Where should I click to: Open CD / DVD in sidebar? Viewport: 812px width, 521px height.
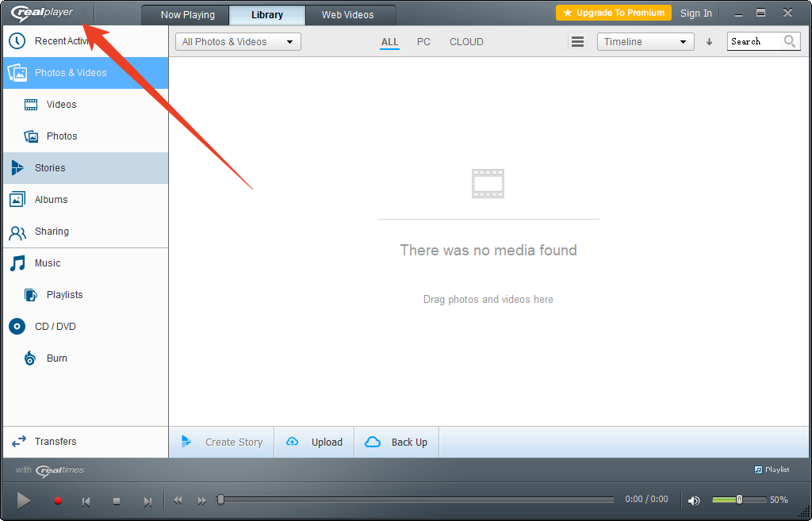point(55,327)
